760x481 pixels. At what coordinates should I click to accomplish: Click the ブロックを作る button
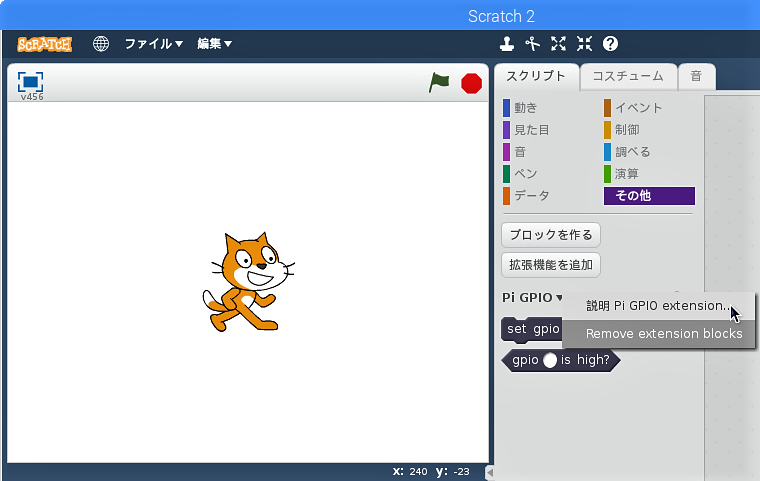551,235
